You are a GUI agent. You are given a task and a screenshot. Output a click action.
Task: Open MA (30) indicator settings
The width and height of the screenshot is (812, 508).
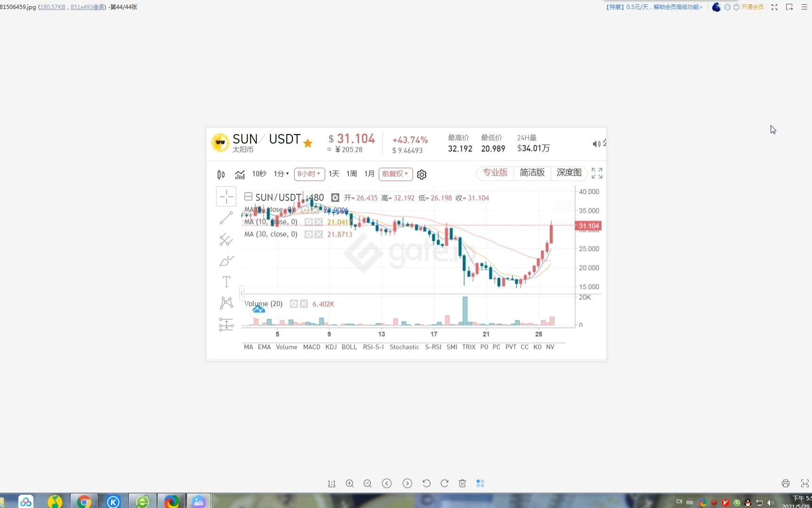[309, 234]
